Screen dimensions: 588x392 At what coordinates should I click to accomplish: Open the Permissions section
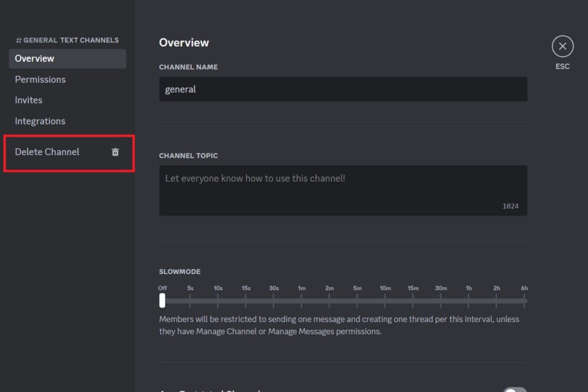[x=40, y=79]
